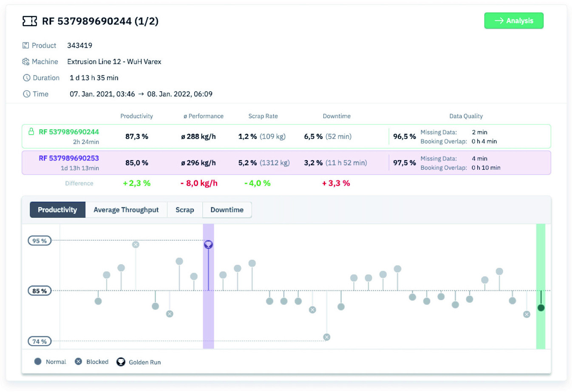Image resolution: width=572 pixels, height=392 pixels.
Task: Click the Machine gear icon
Action: pyautogui.click(x=26, y=62)
